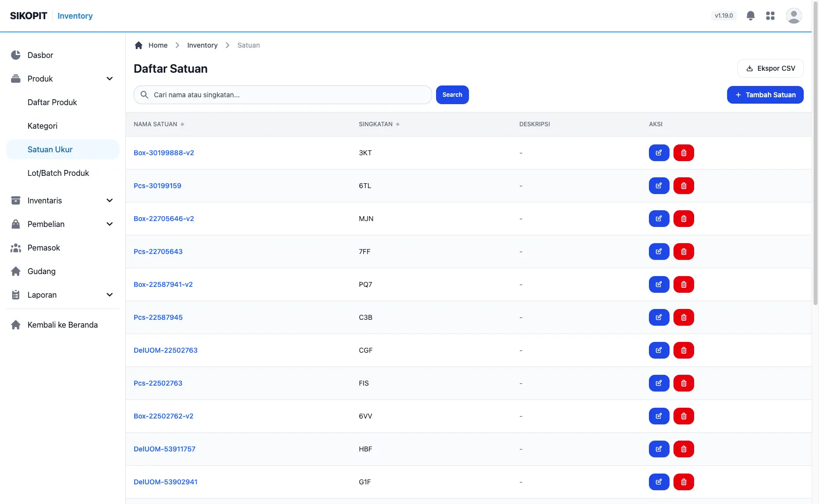The height and width of the screenshot is (504, 819).
Task: Edit the DelUOM-22502763 unit
Action: pyautogui.click(x=659, y=350)
